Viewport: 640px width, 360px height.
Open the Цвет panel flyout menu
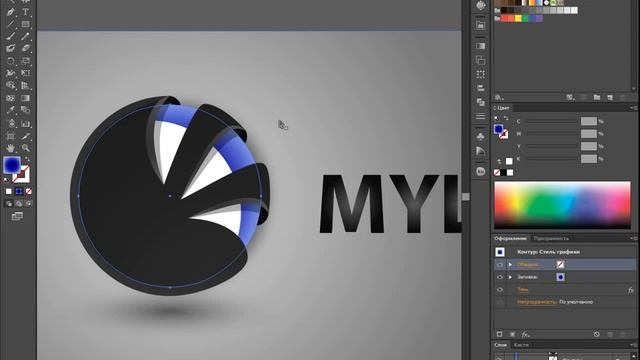point(633,108)
